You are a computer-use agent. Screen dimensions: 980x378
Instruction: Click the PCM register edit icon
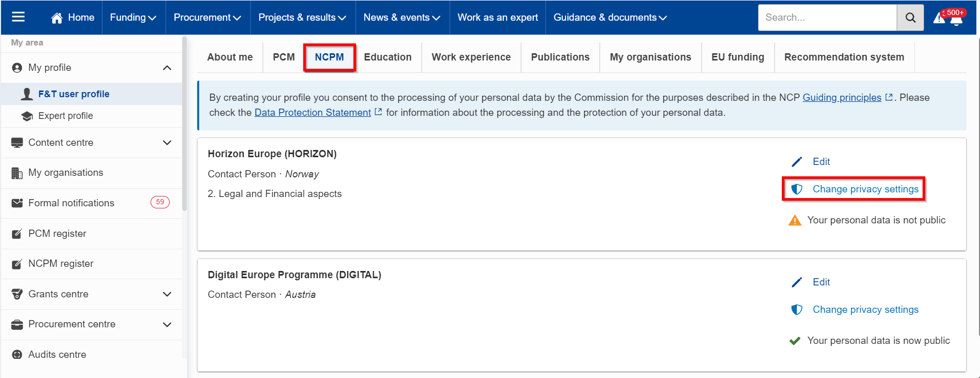coord(17,234)
